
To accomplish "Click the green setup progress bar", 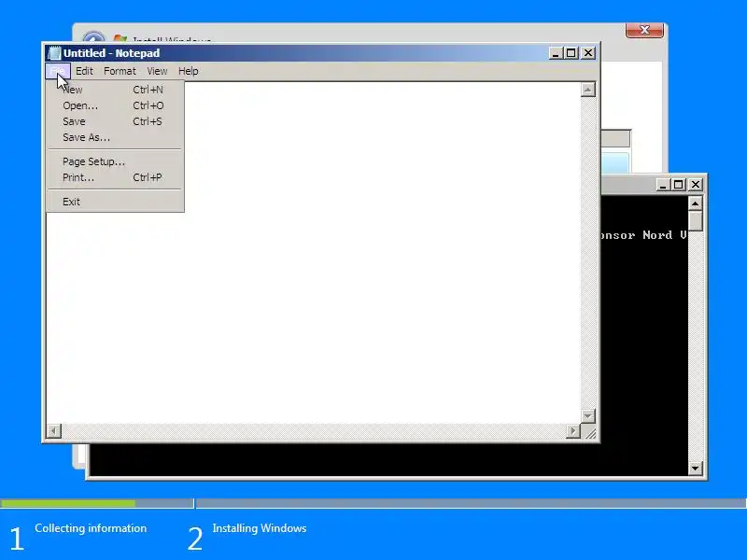I will point(67,503).
